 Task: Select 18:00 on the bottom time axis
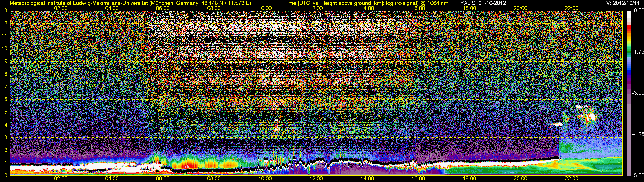coord(469,179)
